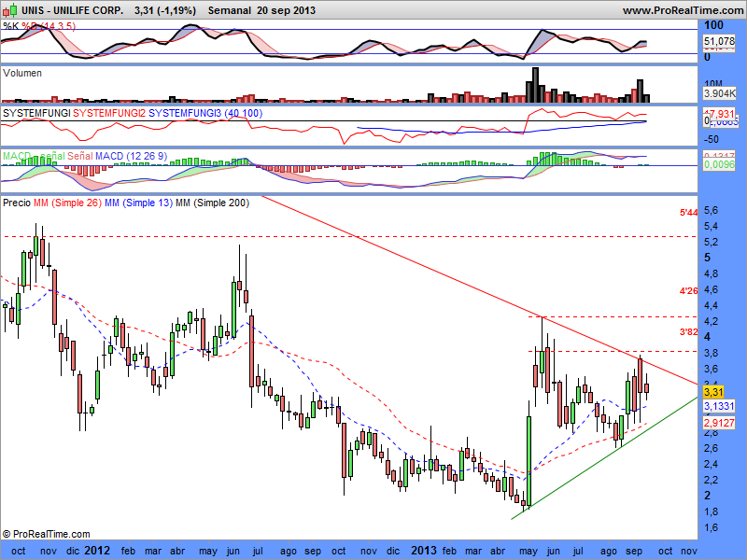
Task: Select the green 0,0096 MACD value
Action: point(719,164)
